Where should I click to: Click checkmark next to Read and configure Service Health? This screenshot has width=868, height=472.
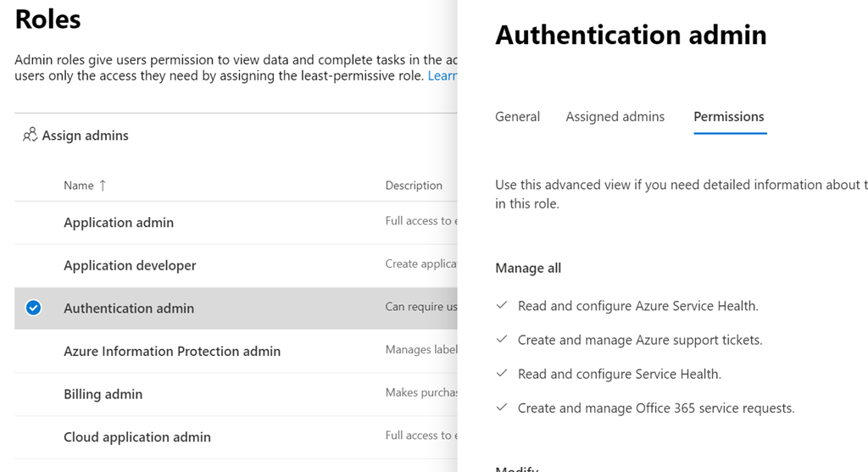pyautogui.click(x=502, y=374)
